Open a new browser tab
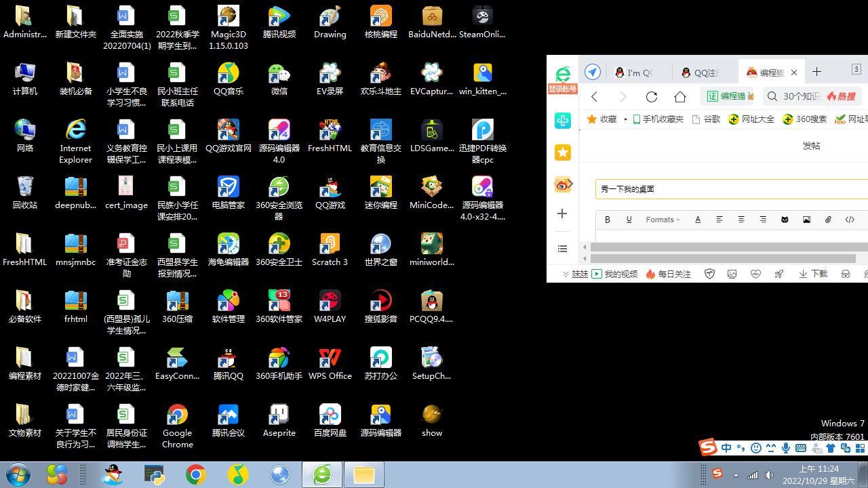Image resolution: width=868 pixels, height=488 pixels. 817,72
